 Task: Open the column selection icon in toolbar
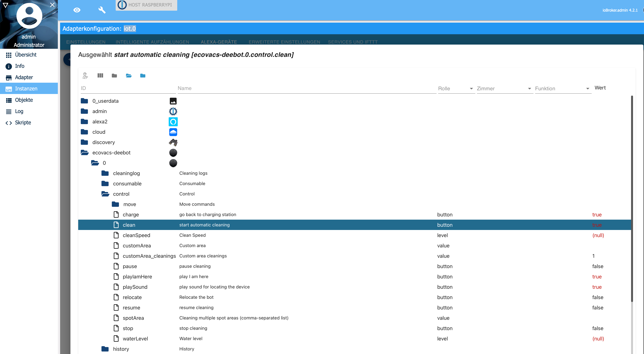(x=100, y=75)
